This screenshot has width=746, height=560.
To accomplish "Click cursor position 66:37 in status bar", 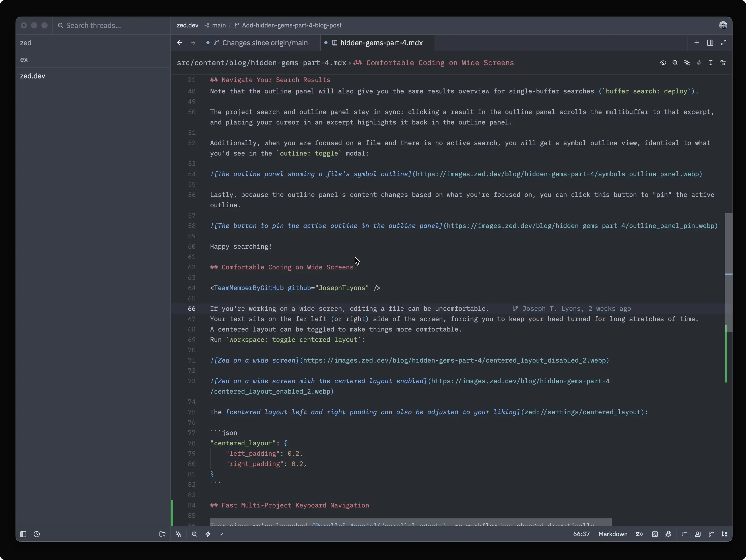I will click(581, 534).
